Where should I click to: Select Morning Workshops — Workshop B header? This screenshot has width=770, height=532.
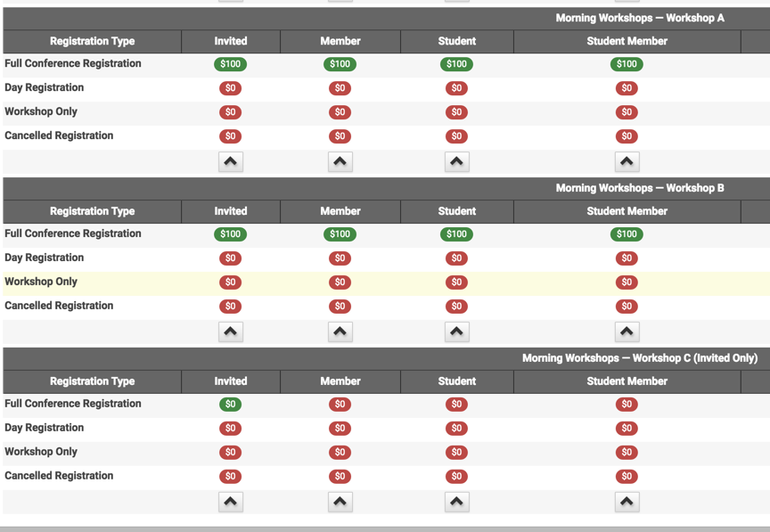pyautogui.click(x=640, y=188)
